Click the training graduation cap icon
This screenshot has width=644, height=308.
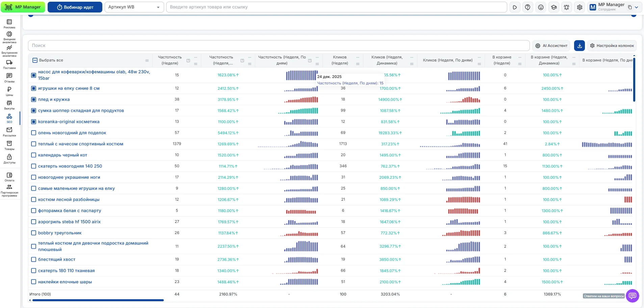pos(554,7)
